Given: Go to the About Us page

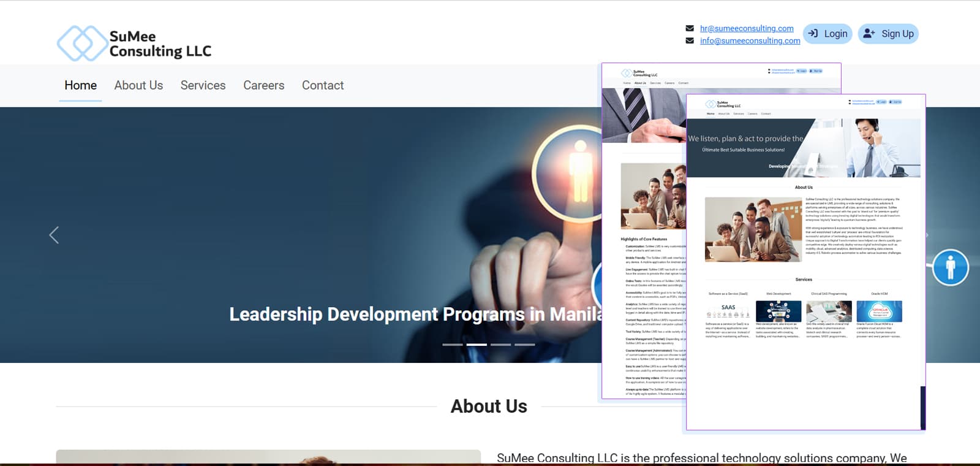Looking at the screenshot, I should [x=138, y=85].
